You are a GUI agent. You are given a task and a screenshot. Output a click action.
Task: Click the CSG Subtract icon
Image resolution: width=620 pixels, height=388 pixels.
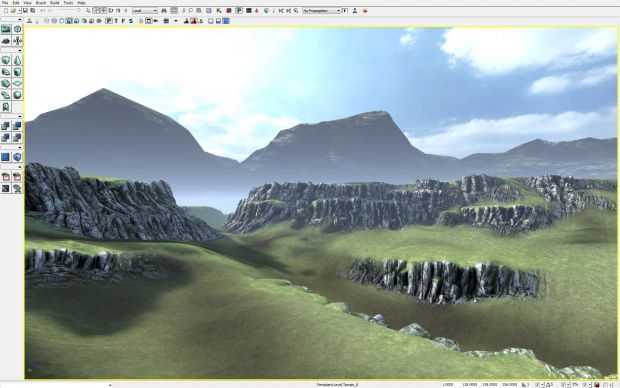point(17,126)
